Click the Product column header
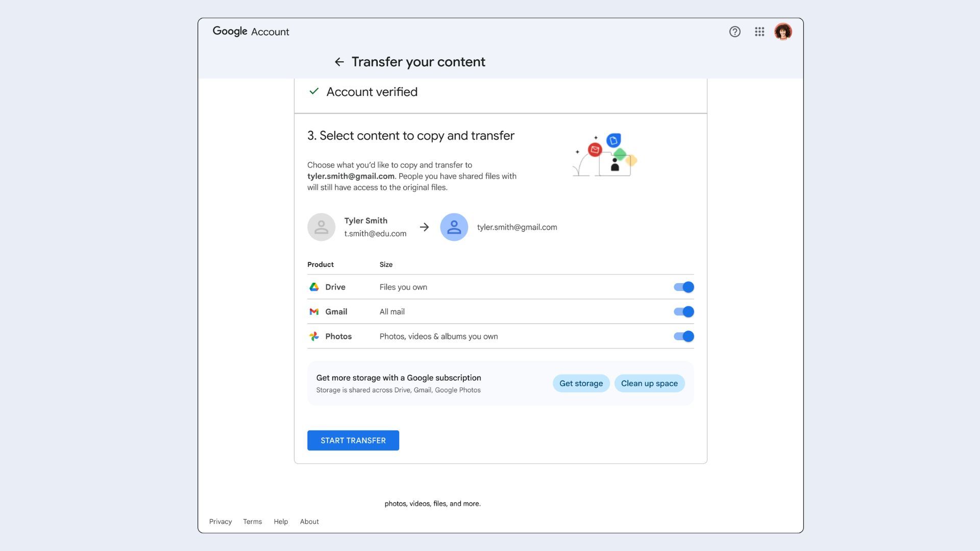This screenshot has height=551, width=980. [321, 264]
